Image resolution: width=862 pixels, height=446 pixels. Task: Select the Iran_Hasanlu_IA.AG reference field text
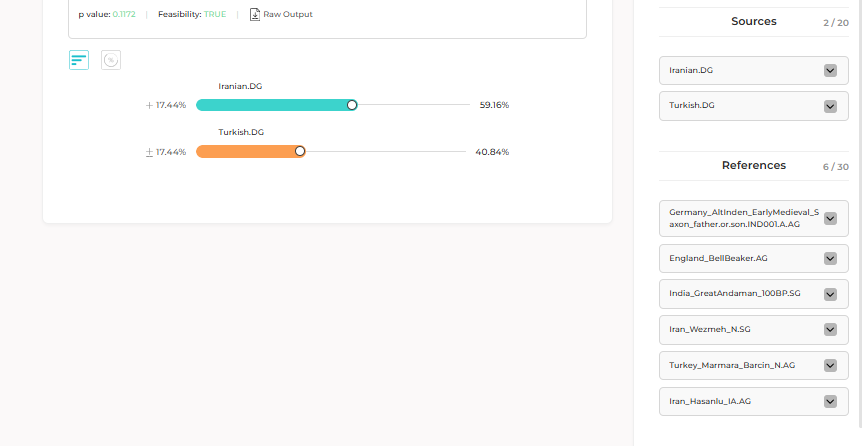pos(710,401)
